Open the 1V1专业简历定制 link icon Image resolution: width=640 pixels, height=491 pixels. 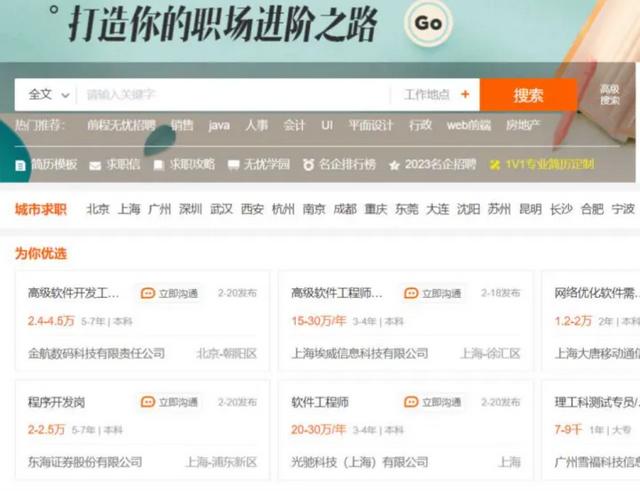coord(495,165)
